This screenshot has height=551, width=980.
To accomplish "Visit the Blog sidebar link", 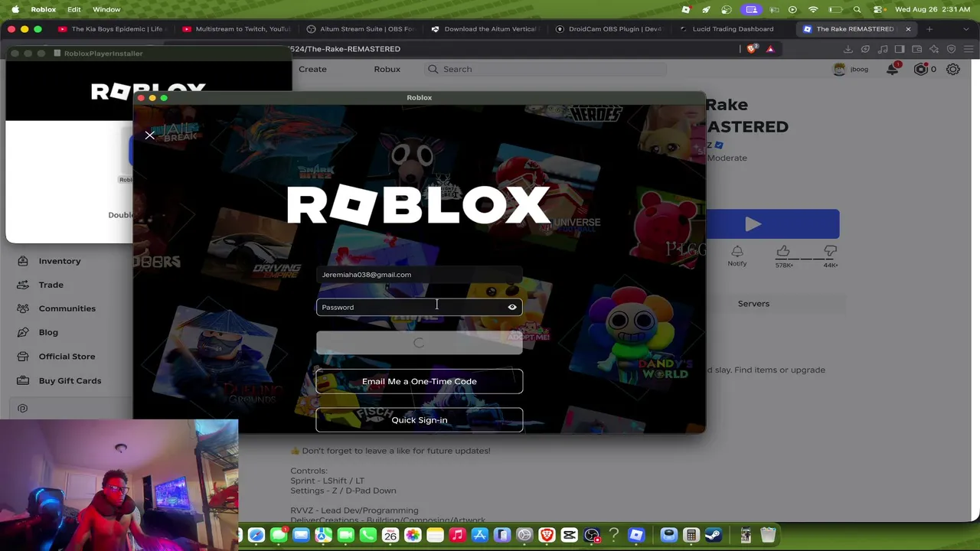I will coord(48,332).
